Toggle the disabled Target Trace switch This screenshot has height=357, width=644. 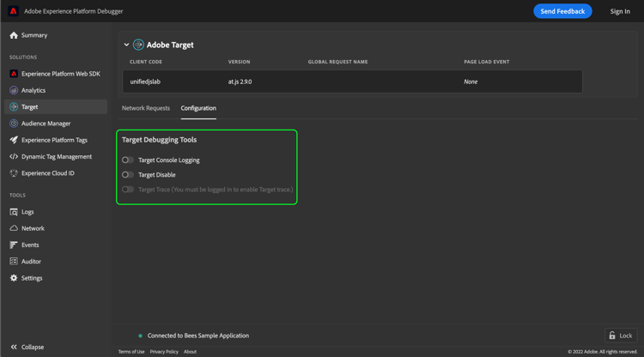tap(128, 190)
